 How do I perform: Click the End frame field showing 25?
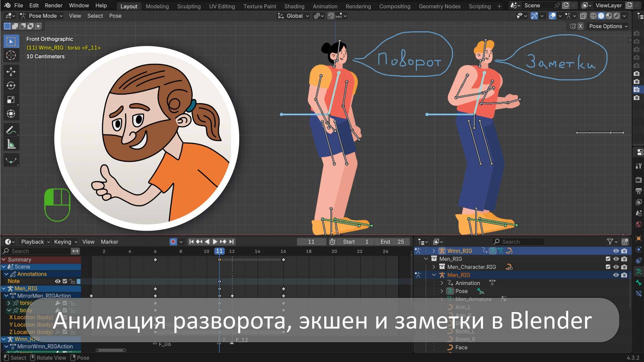392,242
